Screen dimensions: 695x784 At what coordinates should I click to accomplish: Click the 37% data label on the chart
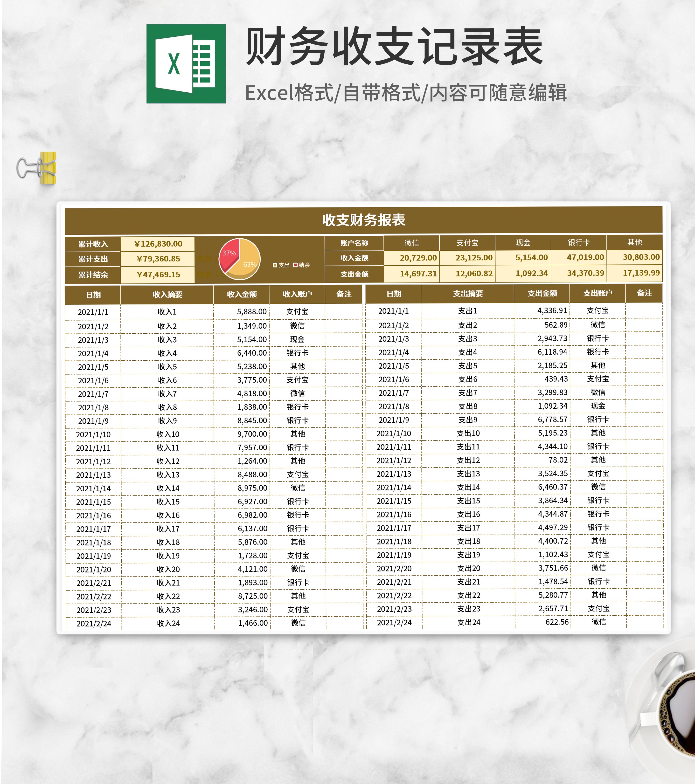(229, 253)
